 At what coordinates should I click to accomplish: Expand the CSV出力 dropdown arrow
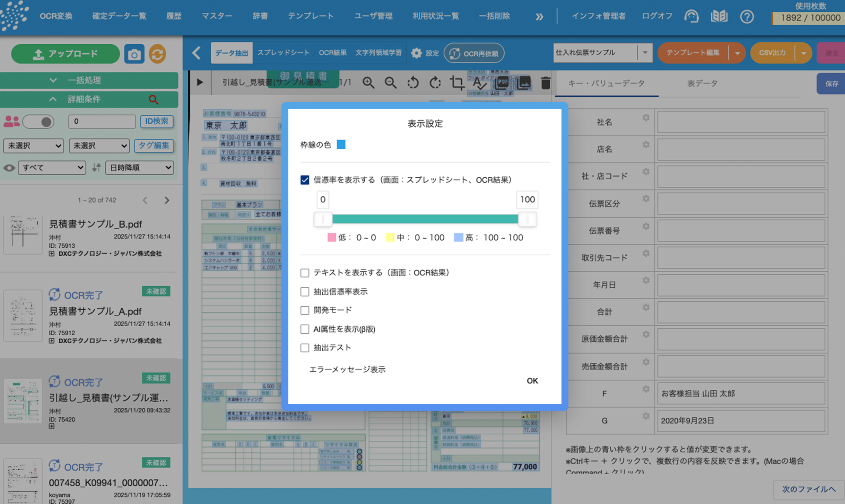804,53
